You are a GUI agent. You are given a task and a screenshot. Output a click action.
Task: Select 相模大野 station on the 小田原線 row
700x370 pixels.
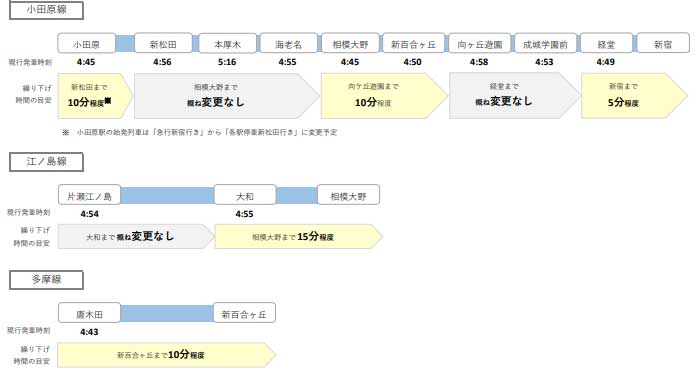[x=350, y=44]
